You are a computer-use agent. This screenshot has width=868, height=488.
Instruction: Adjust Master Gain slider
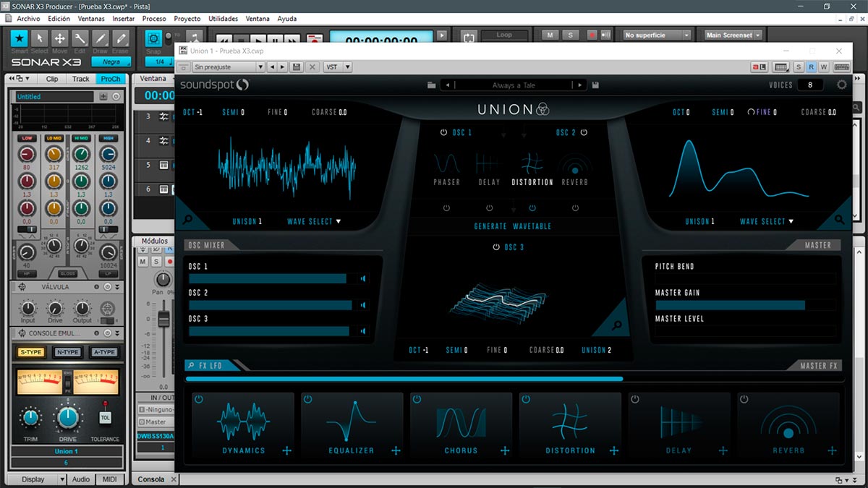tap(745, 305)
